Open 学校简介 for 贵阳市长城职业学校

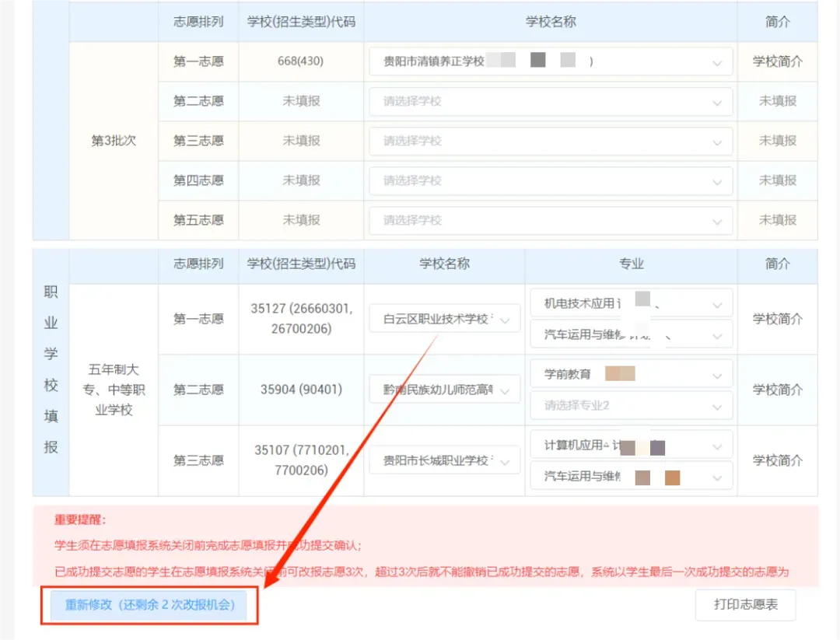click(777, 460)
